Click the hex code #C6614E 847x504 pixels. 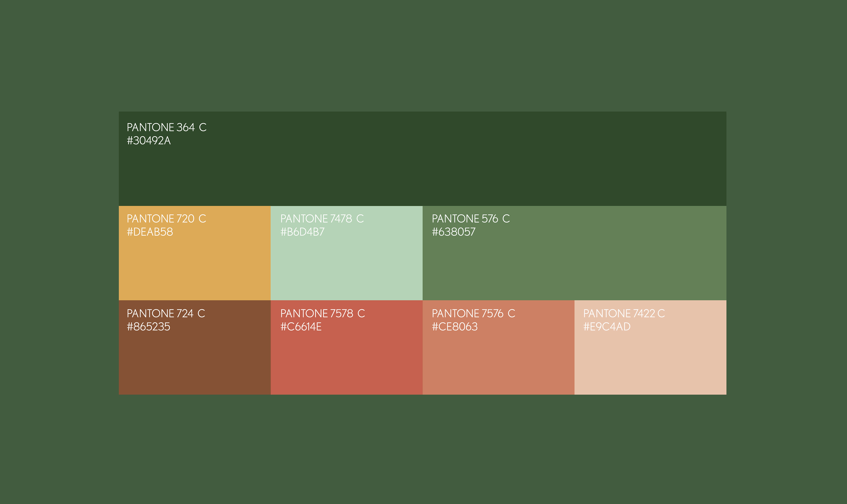coord(301,327)
